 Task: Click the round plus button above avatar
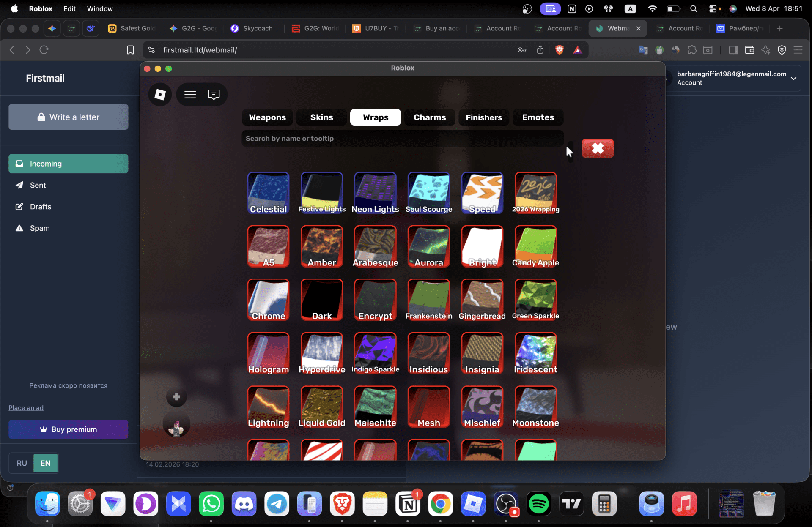click(176, 397)
